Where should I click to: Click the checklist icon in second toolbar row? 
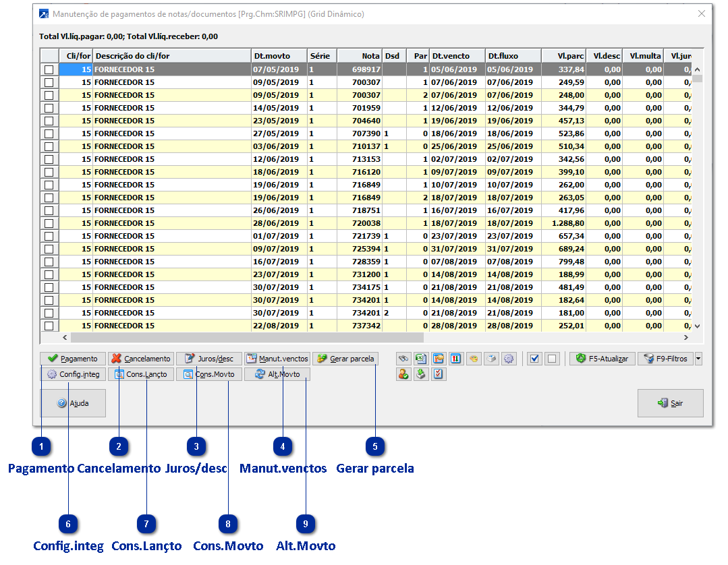438,374
